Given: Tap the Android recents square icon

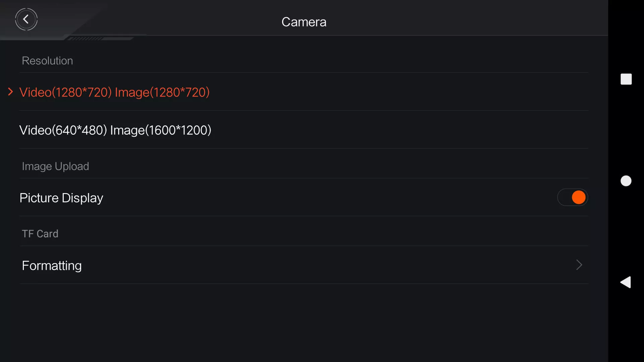Looking at the screenshot, I should click(x=626, y=79).
